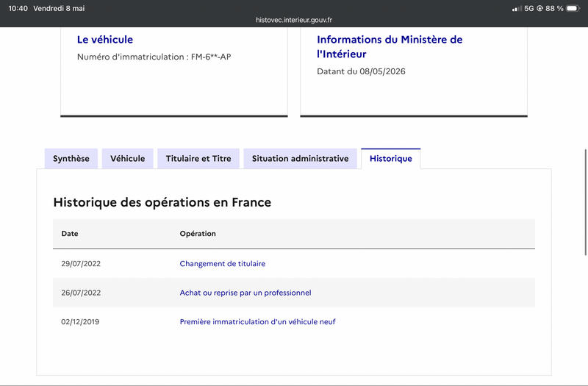The image size is (588, 386).
Task: Tap the battery icon in status bar
Action: tap(573, 8)
